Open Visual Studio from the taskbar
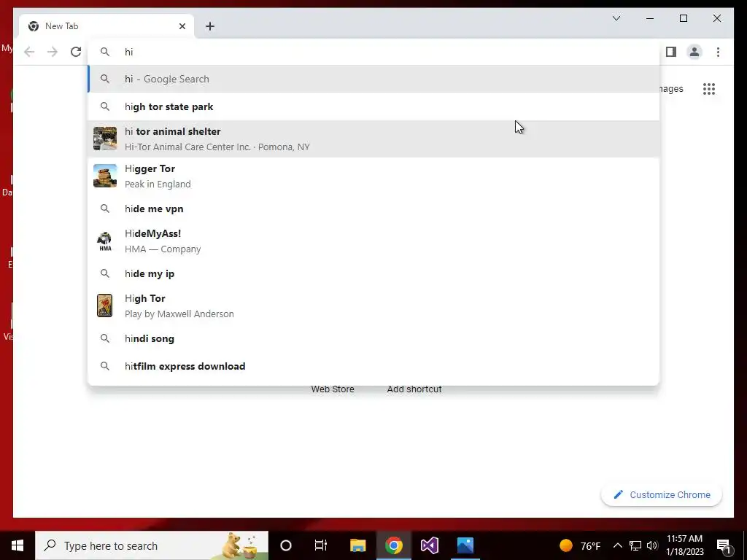747x560 pixels. click(429, 545)
